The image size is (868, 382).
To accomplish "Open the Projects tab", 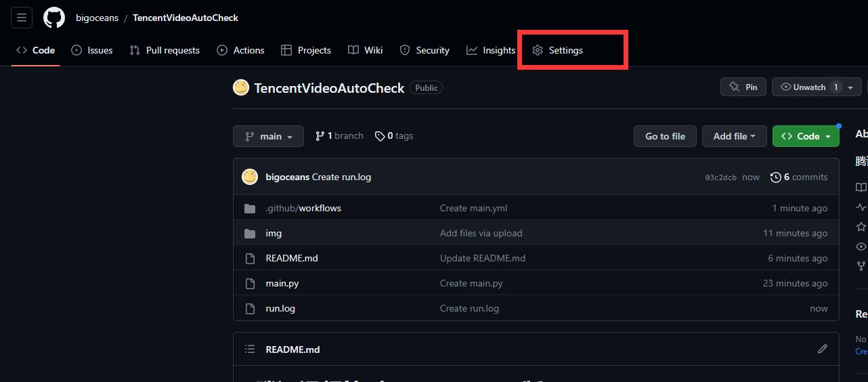I will [306, 50].
